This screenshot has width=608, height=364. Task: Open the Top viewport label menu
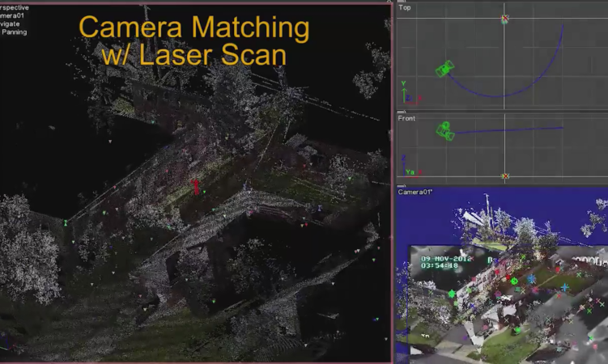pos(405,8)
